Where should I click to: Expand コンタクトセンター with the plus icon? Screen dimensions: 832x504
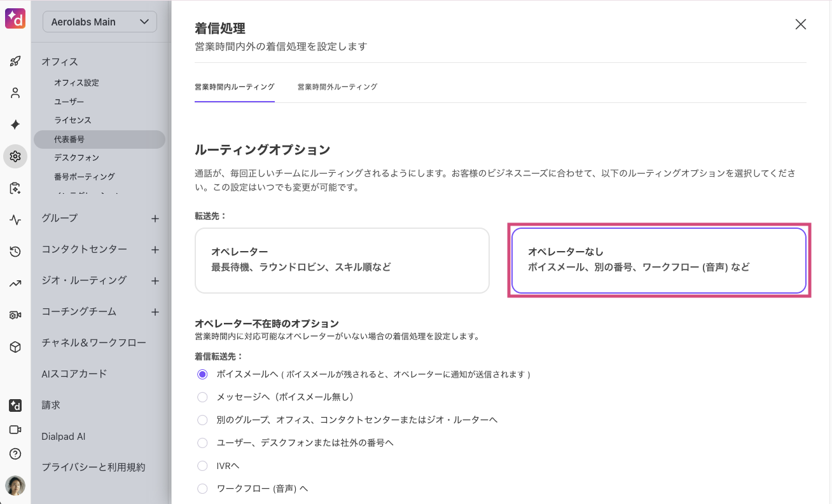pos(155,250)
